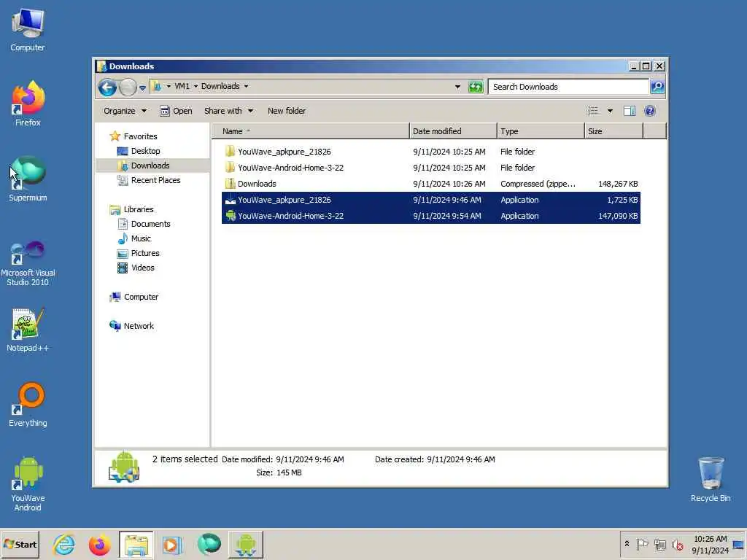747x560 pixels.
Task: Click the search magnifier icon
Action: click(x=657, y=87)
